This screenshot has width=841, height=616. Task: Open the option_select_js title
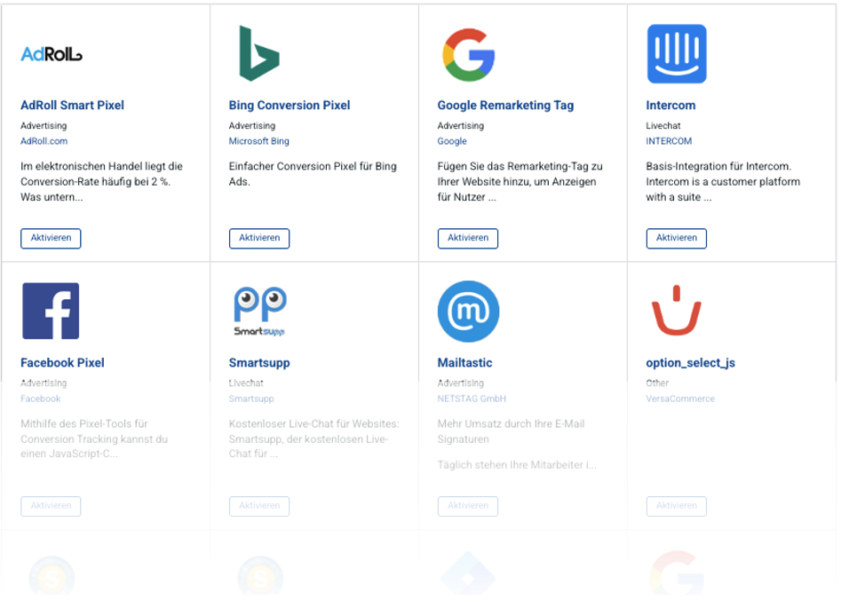[x=691, y=363]
